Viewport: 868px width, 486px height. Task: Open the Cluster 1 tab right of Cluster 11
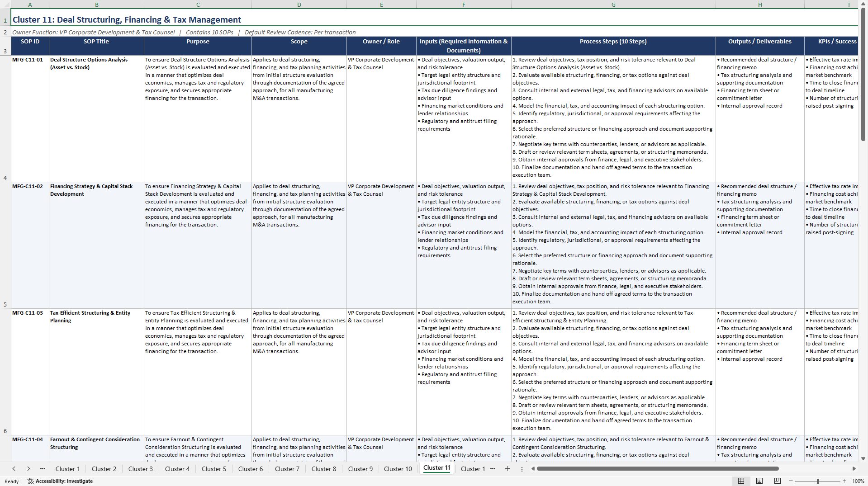(473, 469)
